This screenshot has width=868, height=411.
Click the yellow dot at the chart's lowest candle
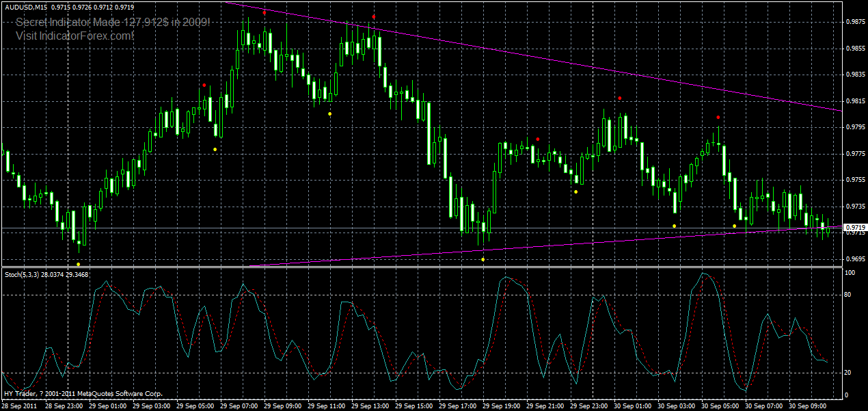[x=79, y=263]
